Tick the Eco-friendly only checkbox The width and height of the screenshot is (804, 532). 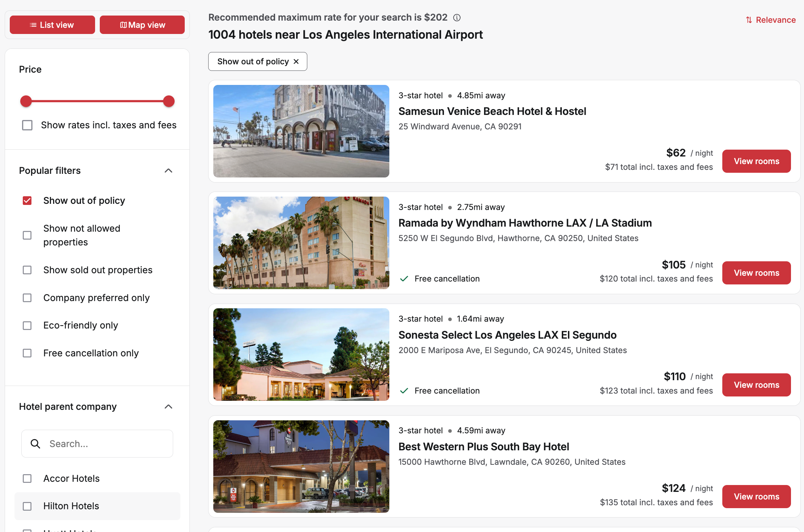click(27, 326)
